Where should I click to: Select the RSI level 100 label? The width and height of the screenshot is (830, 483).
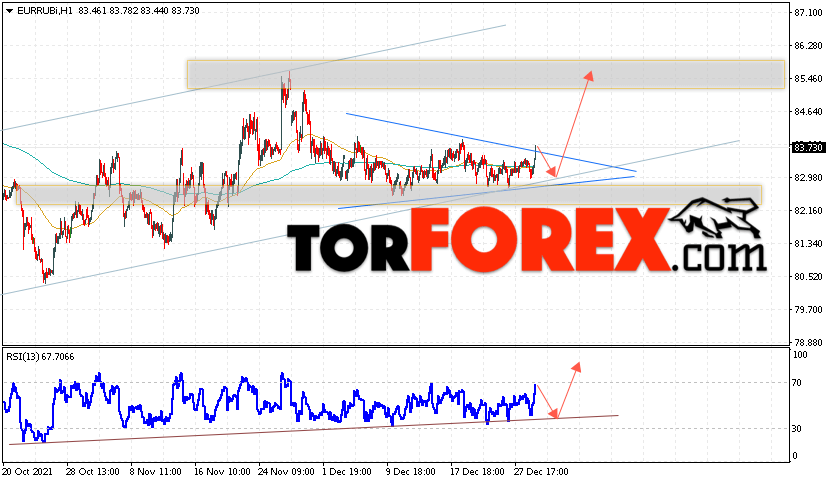tap(800, 355)
